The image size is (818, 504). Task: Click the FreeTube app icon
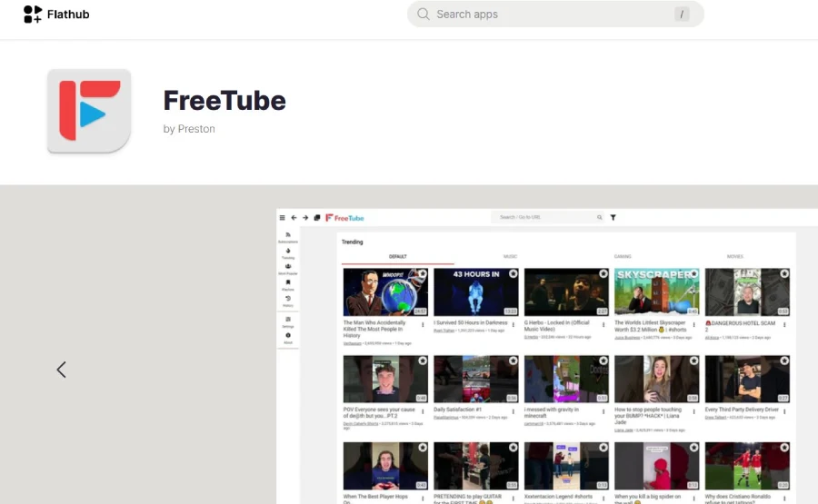[x=89, y=111]
